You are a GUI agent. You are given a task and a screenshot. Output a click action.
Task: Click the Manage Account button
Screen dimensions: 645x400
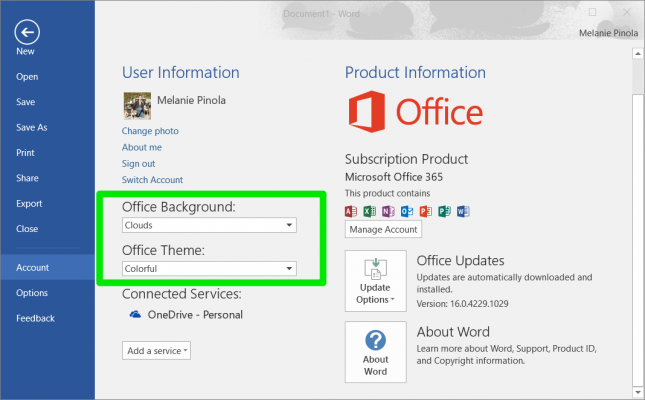[383, 229]
